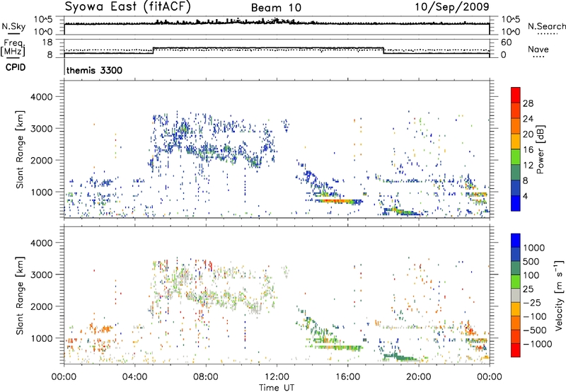
Task: Click the "04:00" time axis label
Action: pyautogui.click(x=135, y=376)
